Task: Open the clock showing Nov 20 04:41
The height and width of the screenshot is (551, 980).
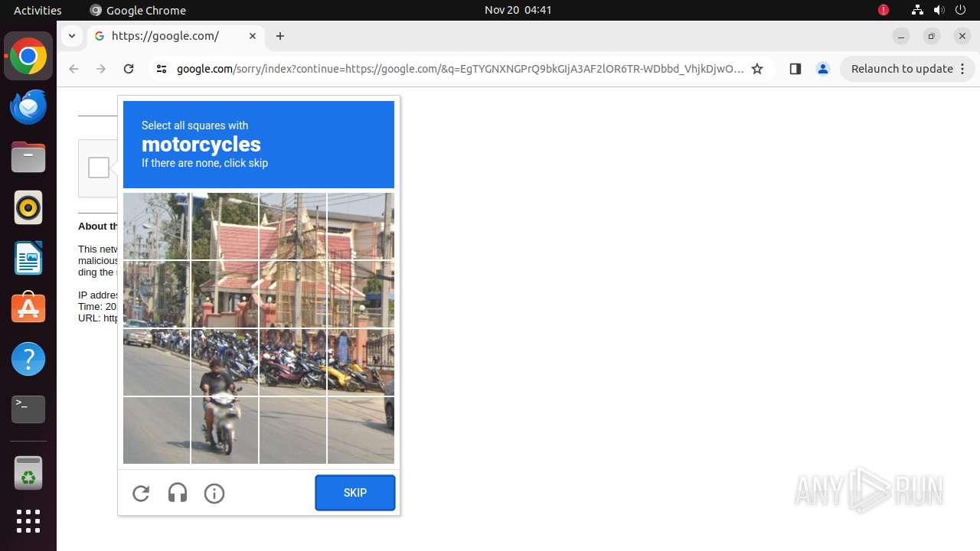Action: 518,10
